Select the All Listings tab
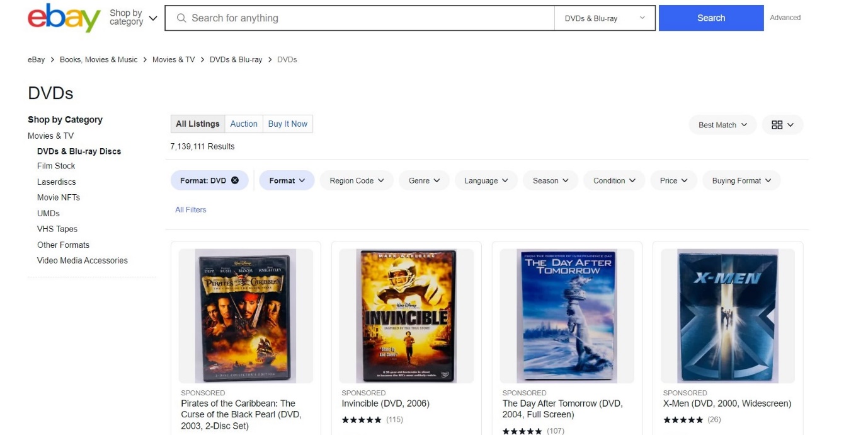 coord(198,124)
